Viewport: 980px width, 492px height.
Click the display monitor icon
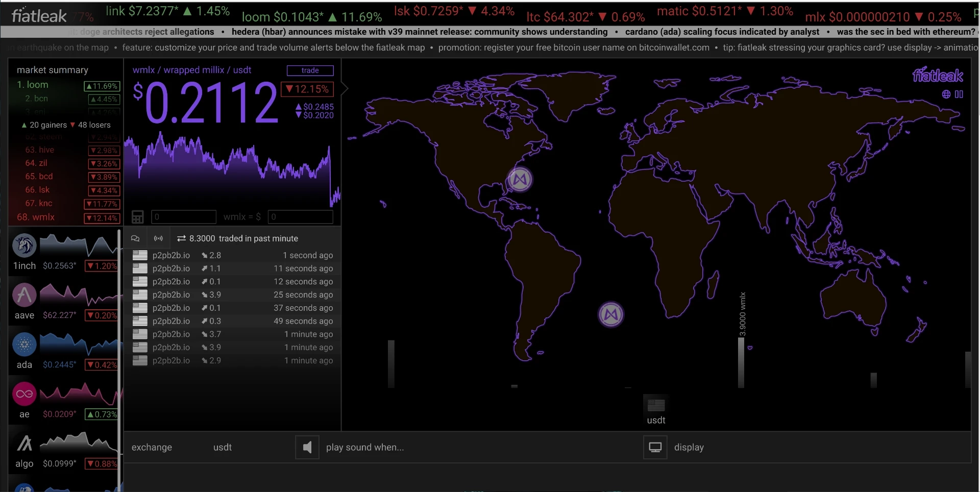tap(655, 448)
